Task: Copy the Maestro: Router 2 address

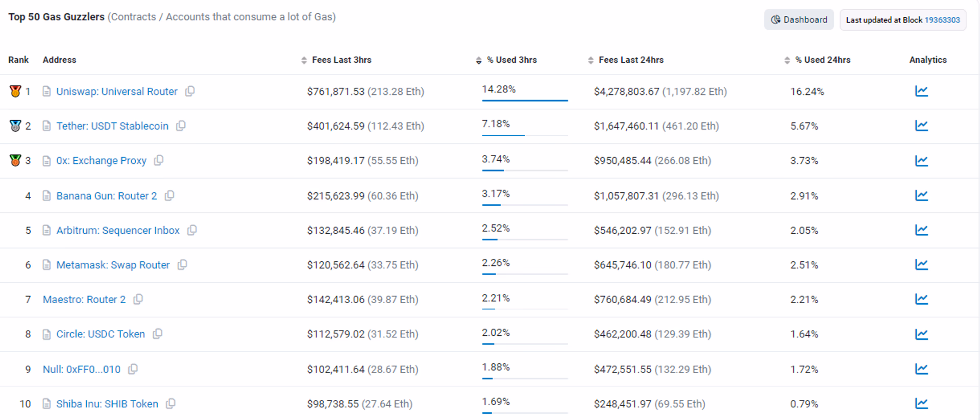Action: [x=138, y=300]
